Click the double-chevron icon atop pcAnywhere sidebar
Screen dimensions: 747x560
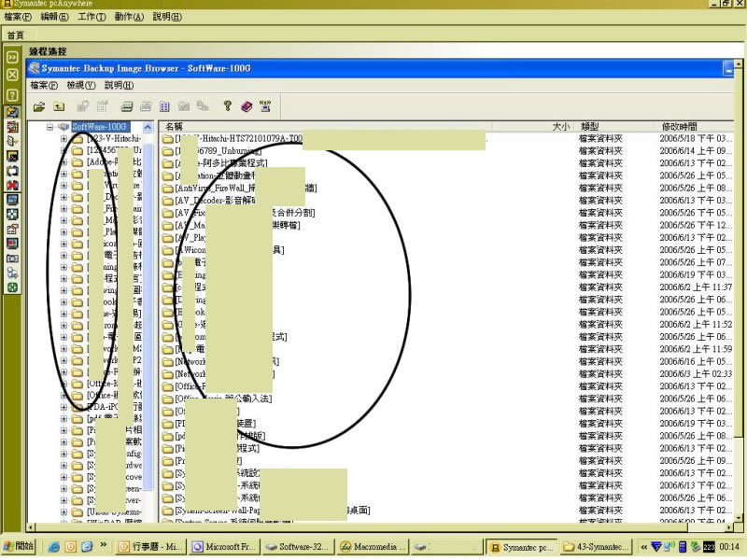pos(12,57)
